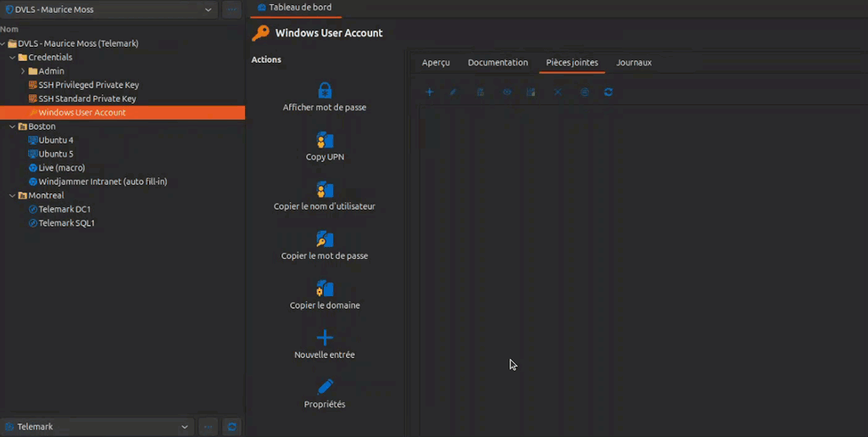Viewport: 868px width, 437px height.
Task: Click the refresh icon beside Telemark vault
Action: [x=232, y=427]
